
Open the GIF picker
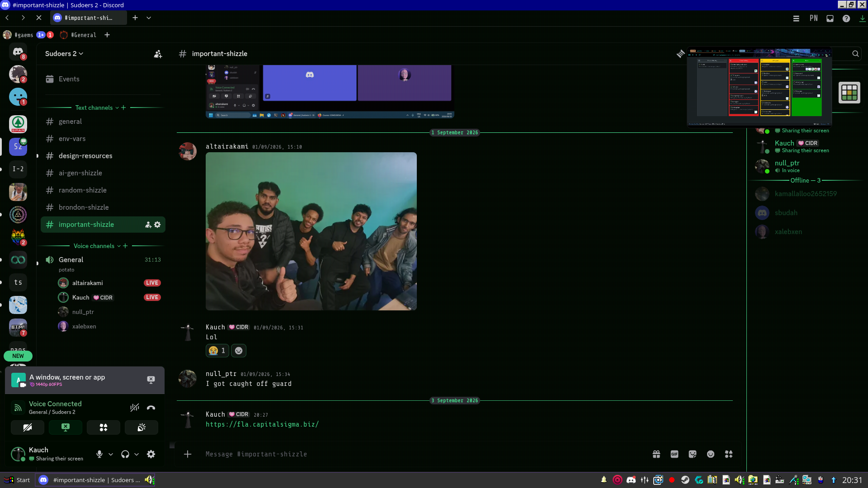point(675,454)
